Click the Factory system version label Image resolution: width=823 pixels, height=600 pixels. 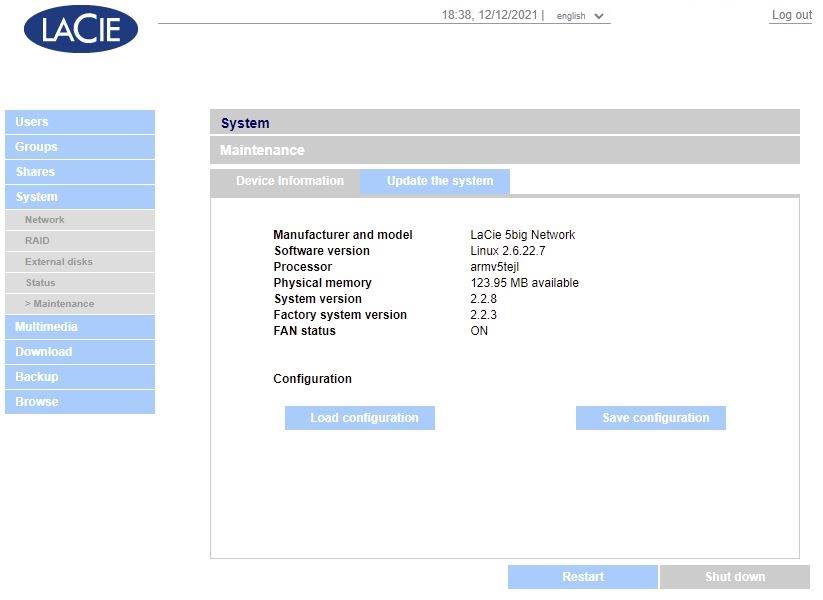click(x=340, y=315)
